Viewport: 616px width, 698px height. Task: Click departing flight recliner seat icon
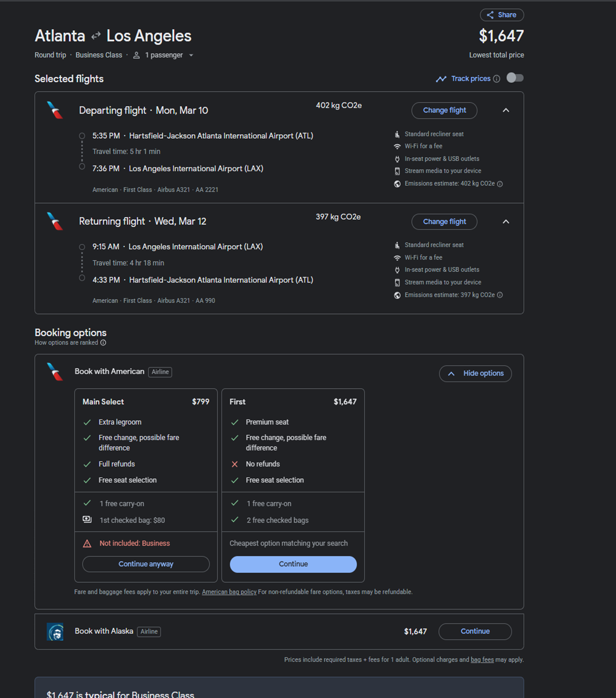pyautogui.click(x=397, y=134)
